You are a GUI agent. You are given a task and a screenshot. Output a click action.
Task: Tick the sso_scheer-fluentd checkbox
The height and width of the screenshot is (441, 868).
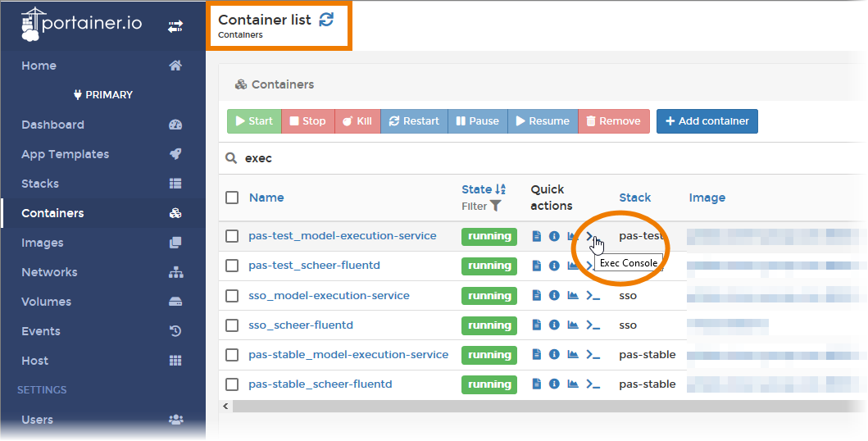[232, 325]
